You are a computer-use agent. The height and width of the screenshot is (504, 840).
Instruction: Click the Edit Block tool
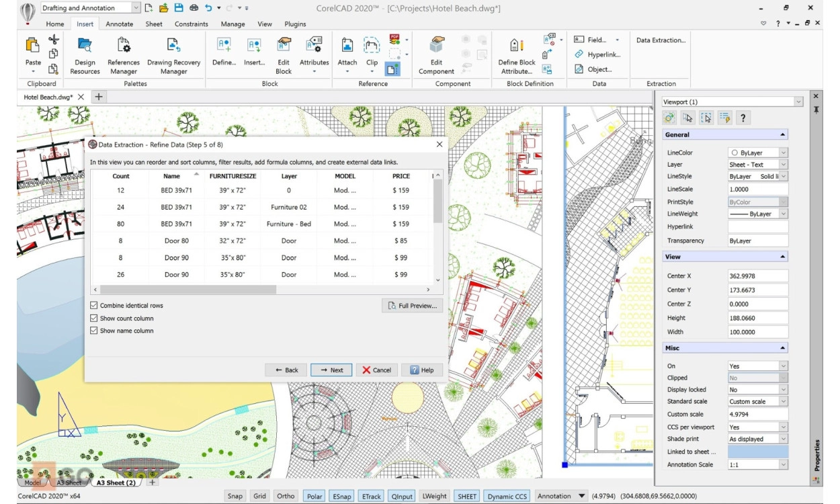click(x=284, y=54)
